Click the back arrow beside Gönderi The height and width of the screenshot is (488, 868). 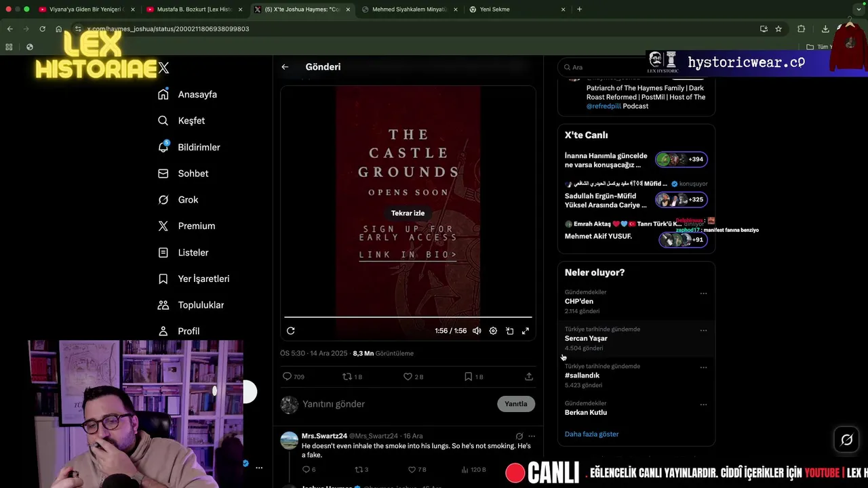[x=285, y=67]
